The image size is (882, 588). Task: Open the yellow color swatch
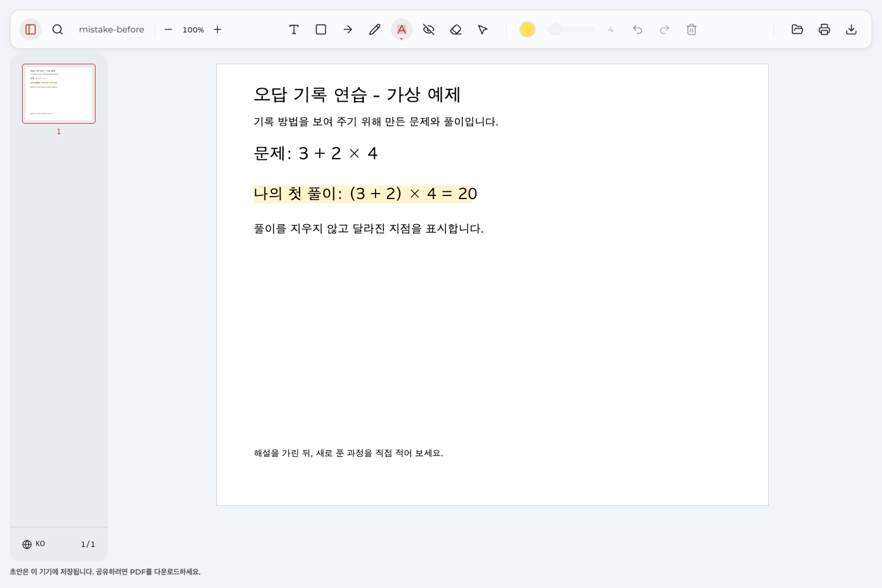[x=527, y=29]
